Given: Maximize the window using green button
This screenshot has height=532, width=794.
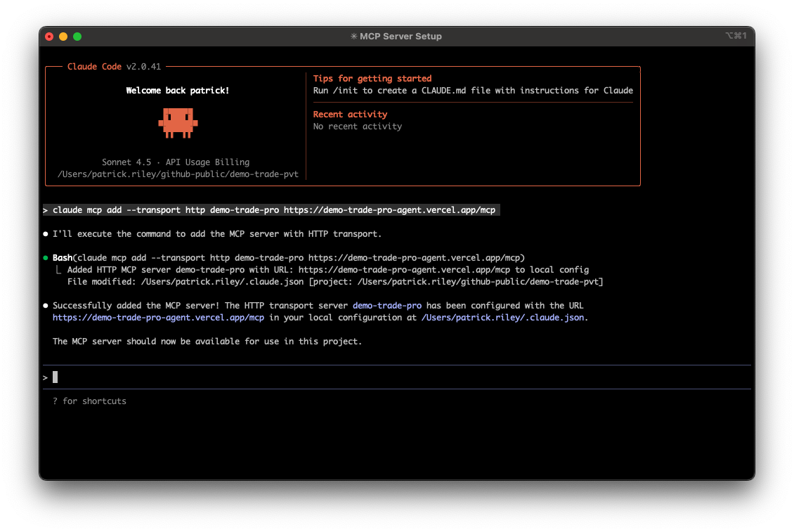Looking at the screenshot, I should (x=77, y=37).
